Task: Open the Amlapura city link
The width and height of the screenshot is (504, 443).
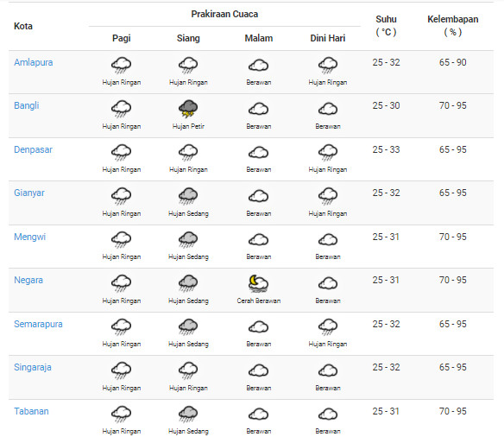Action: (33, 62)
